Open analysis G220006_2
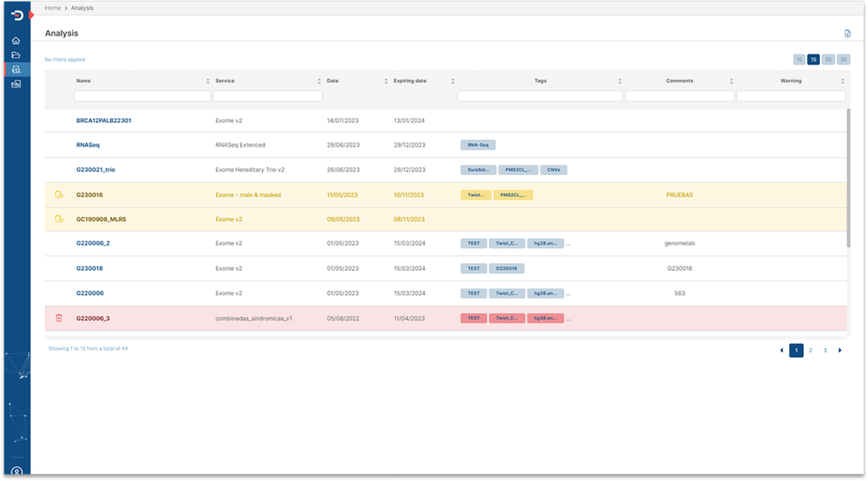 point(93,243)
